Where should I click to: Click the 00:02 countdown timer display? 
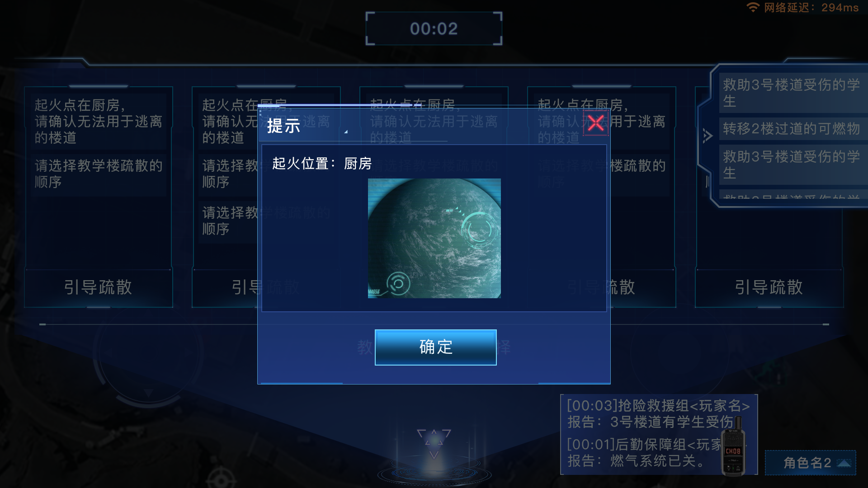[x=434, y=29]
